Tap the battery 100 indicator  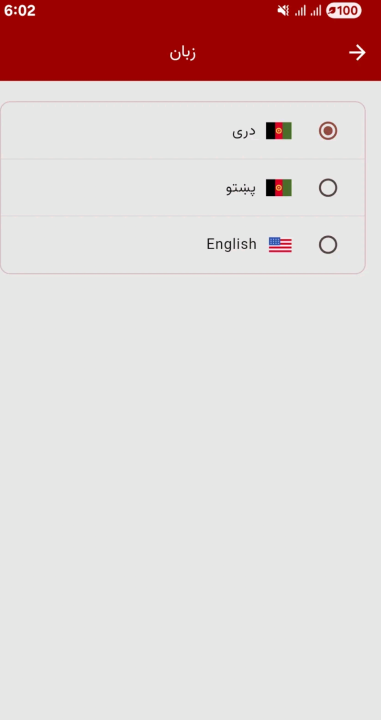[344, 11]
